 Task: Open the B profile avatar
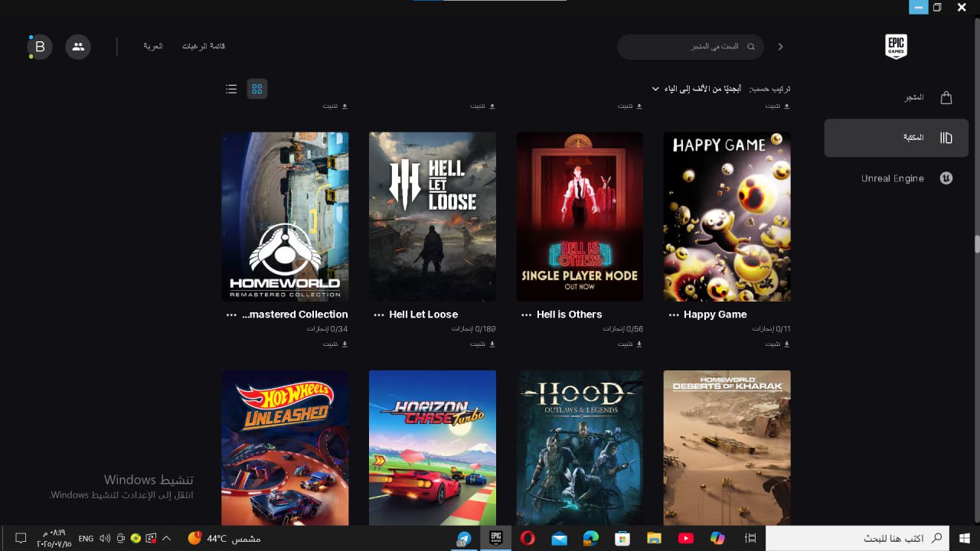click(x=40, y=47)
